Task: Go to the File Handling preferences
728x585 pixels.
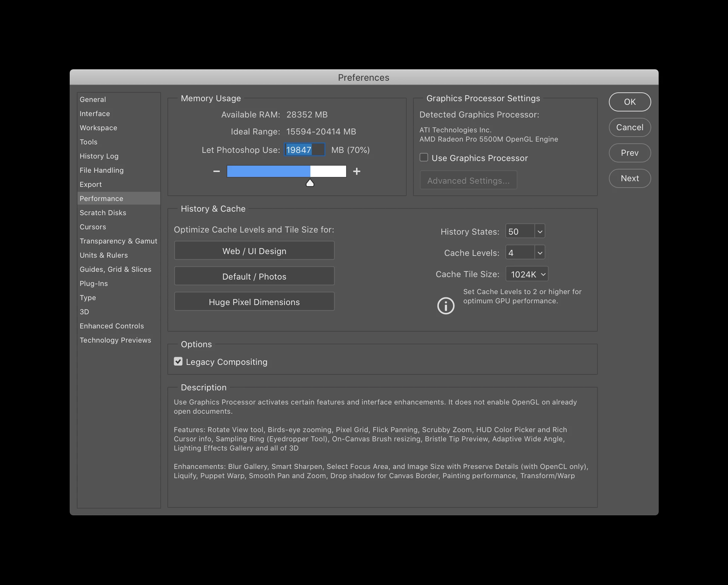Action: click(102, 170)
